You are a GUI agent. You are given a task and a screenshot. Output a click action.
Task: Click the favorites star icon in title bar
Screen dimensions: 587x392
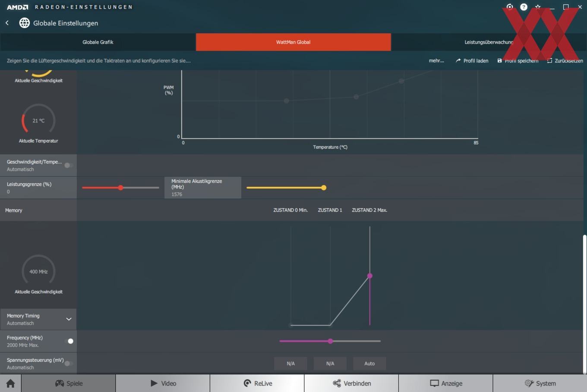(538, 7)
